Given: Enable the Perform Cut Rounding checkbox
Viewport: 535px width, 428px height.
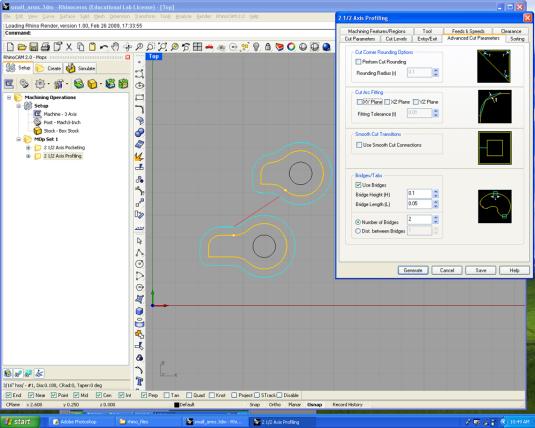Looking at the screenshot, I should (x=358, y=62).
